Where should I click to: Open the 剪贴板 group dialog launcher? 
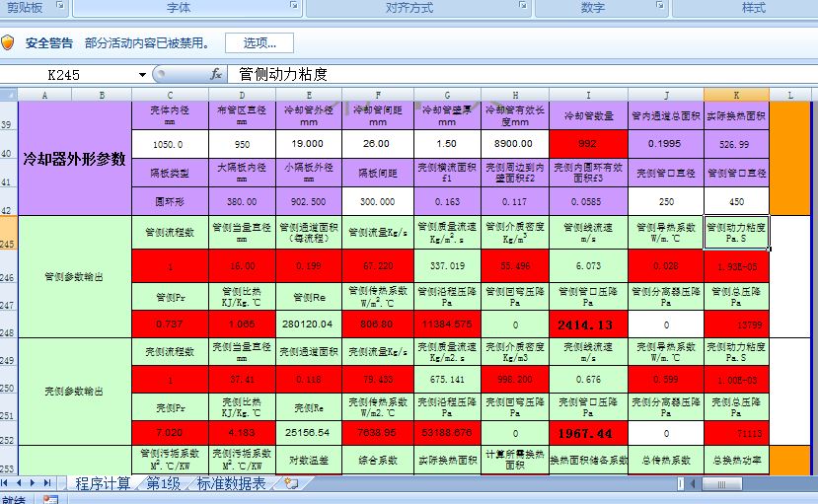pyautogui.click(x=60, y=5)
